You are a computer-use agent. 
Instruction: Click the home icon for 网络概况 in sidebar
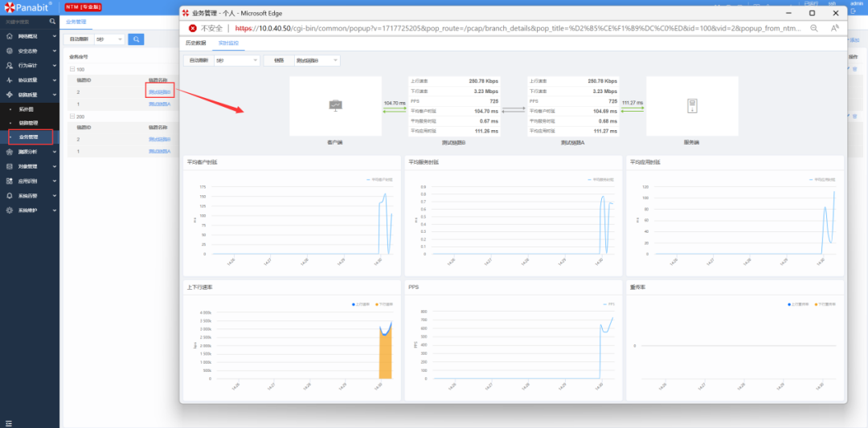10,36
